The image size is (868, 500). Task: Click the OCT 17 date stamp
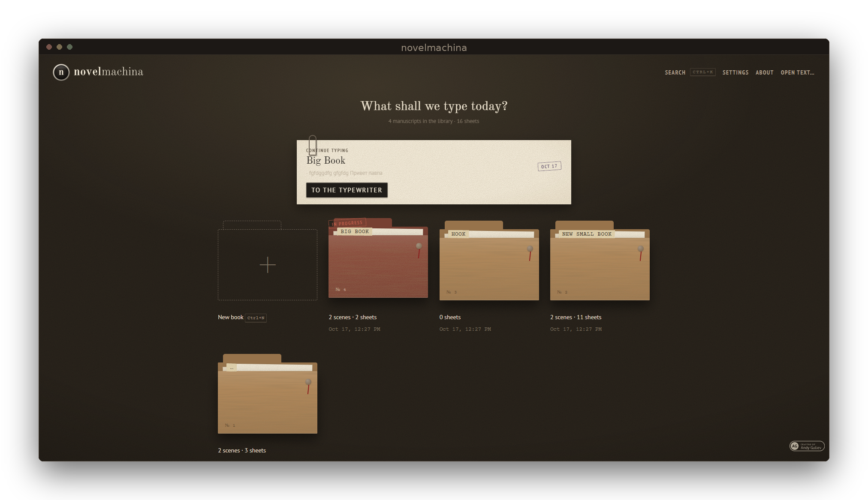[x=549, y=166]
